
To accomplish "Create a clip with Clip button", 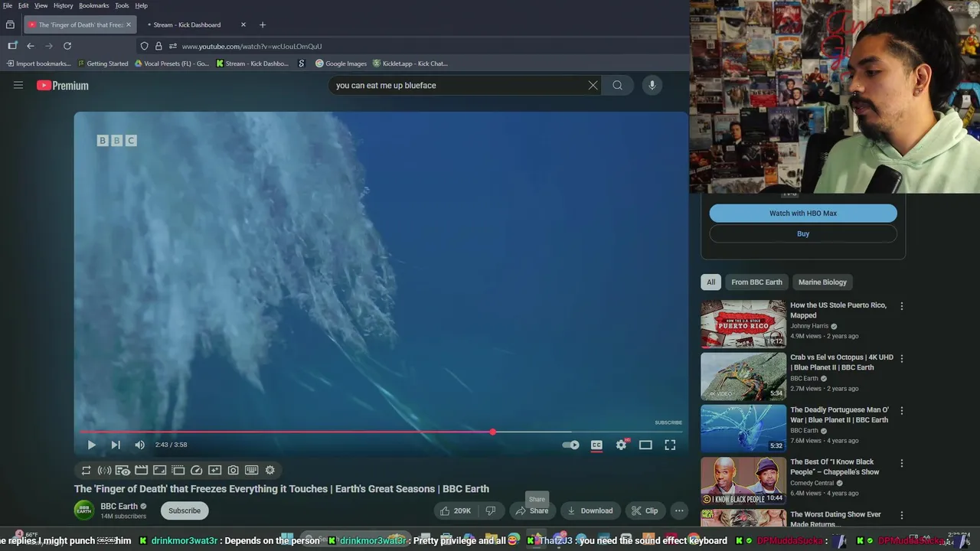I will coord(645,510).
